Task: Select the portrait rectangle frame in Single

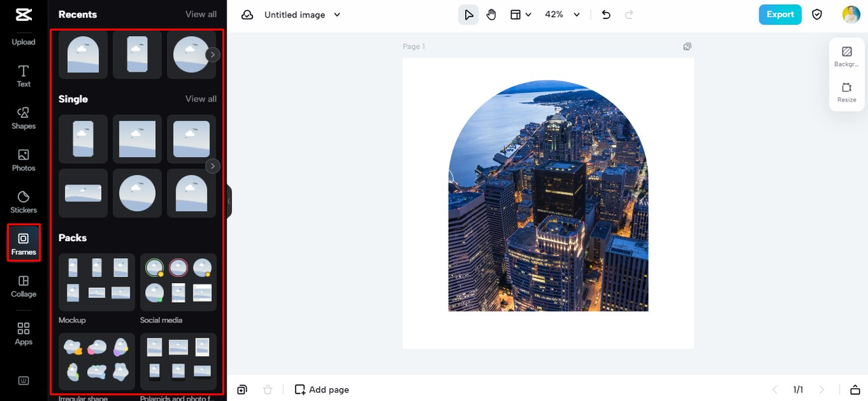Action: pos(83,139)
